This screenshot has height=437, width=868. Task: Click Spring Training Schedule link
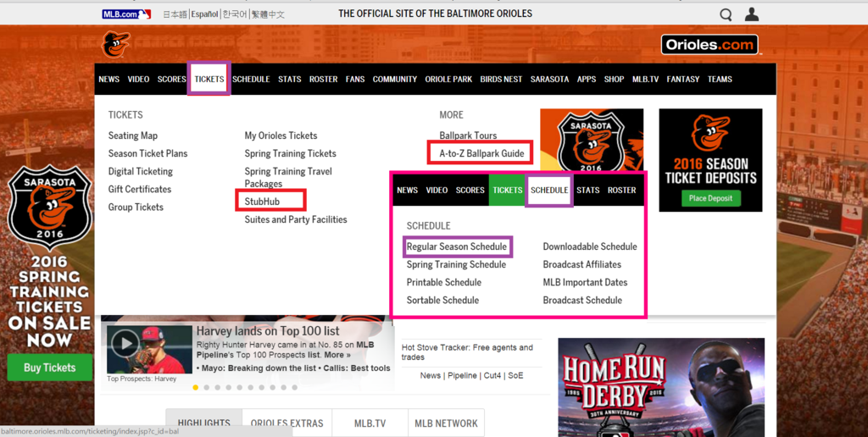click(456, 264)
